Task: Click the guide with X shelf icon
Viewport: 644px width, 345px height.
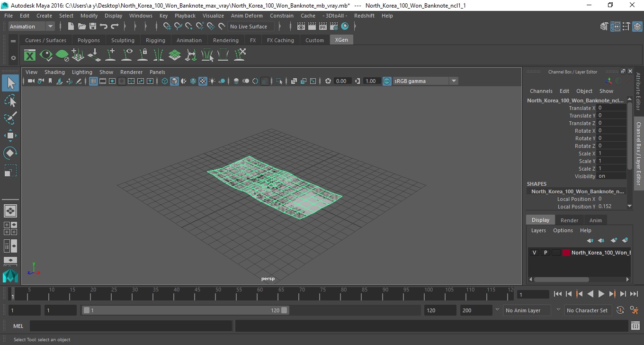Action: pyautogui.click(x=239, y=55)
